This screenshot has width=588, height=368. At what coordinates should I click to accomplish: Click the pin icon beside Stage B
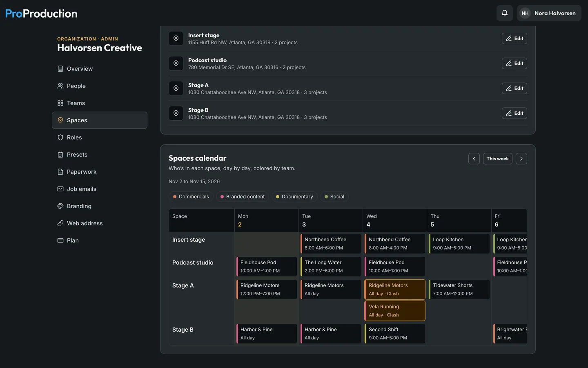176,113
